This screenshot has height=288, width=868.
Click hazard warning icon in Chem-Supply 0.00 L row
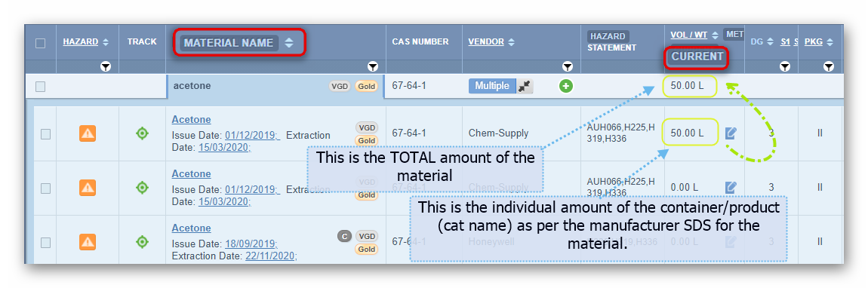(88, 188)
